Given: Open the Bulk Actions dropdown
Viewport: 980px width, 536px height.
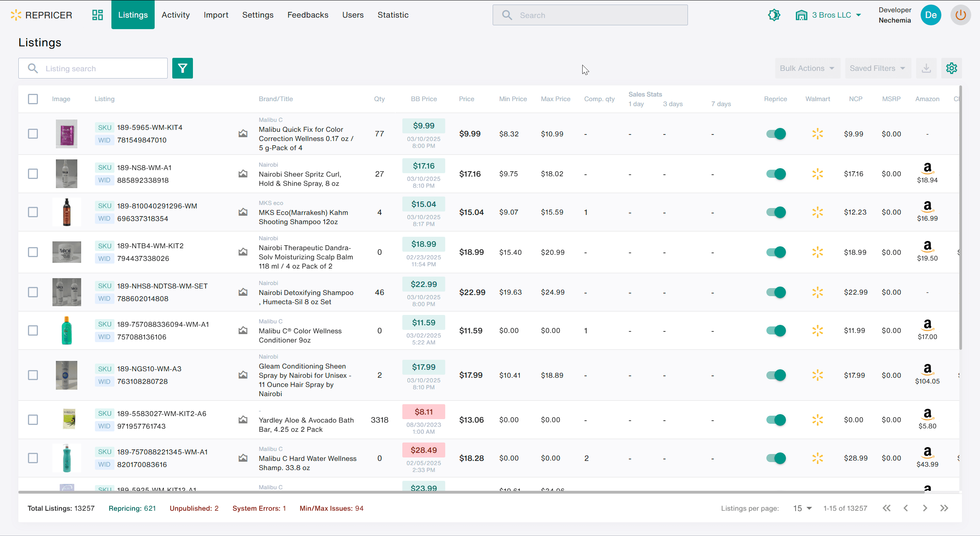Looking at the screenshot, I should 808,68.
